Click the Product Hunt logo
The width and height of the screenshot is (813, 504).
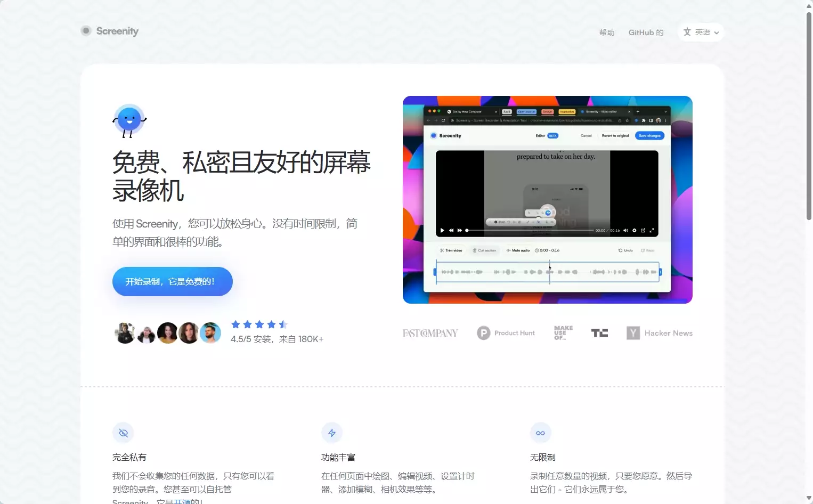tap(506, 333)
